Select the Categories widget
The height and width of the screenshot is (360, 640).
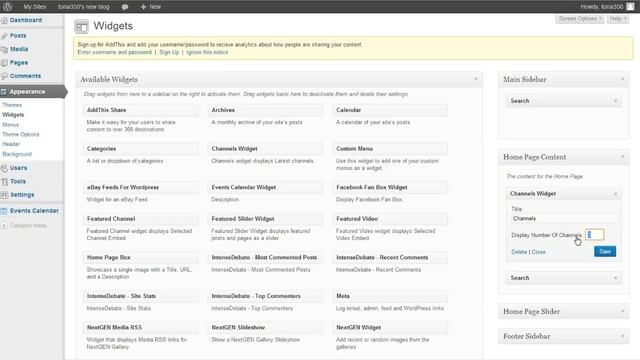click(140, 149)
